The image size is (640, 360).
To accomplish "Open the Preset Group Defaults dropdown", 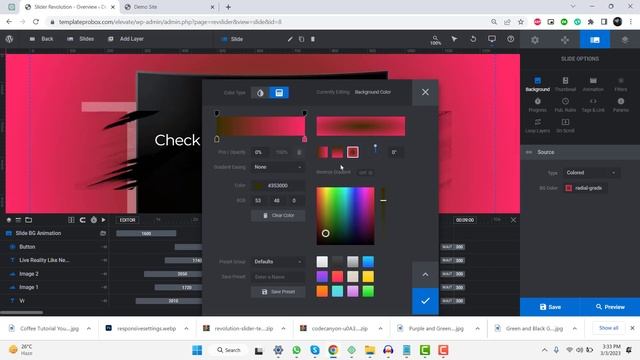I will (x=278, y=262).
